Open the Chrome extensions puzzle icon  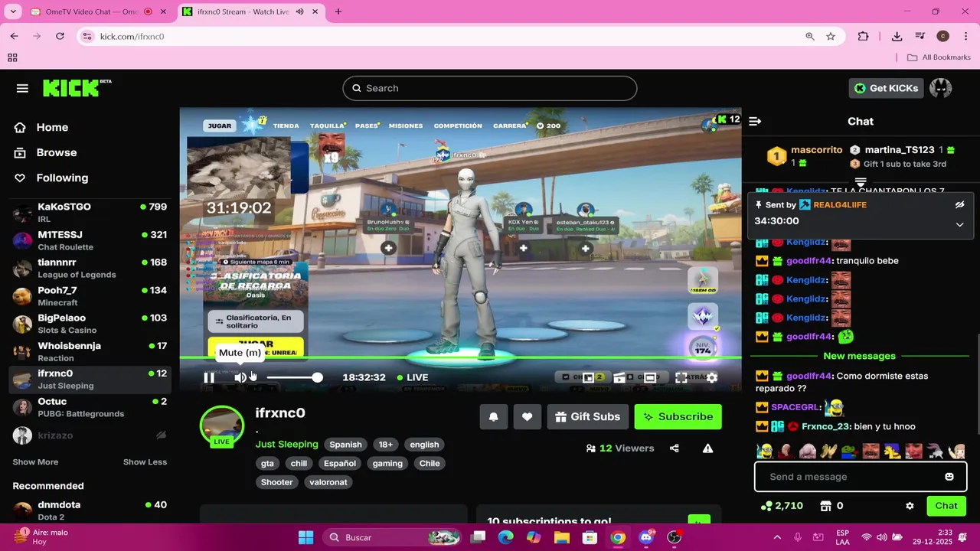[x=863, y=36]
